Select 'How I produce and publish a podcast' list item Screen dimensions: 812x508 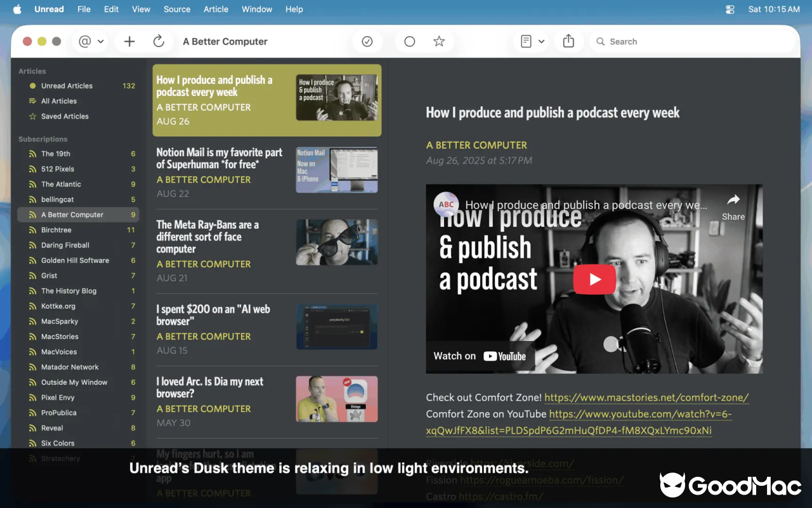point(267,100)
